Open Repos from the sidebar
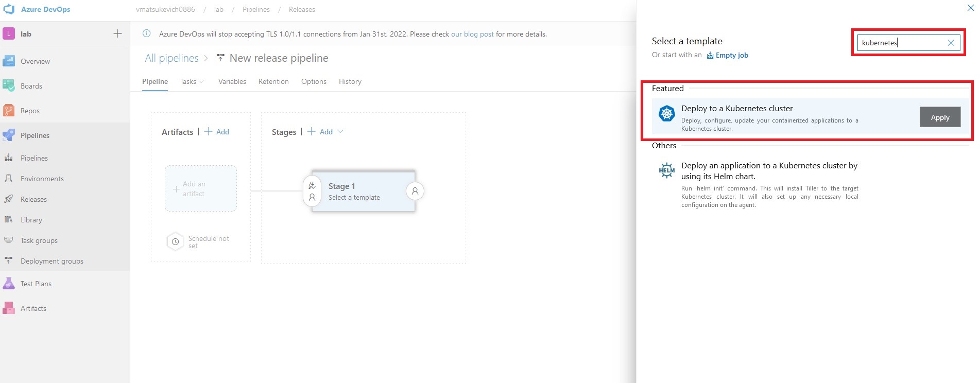980x383 pixels. pyautogui.click(x=9, y=111)
